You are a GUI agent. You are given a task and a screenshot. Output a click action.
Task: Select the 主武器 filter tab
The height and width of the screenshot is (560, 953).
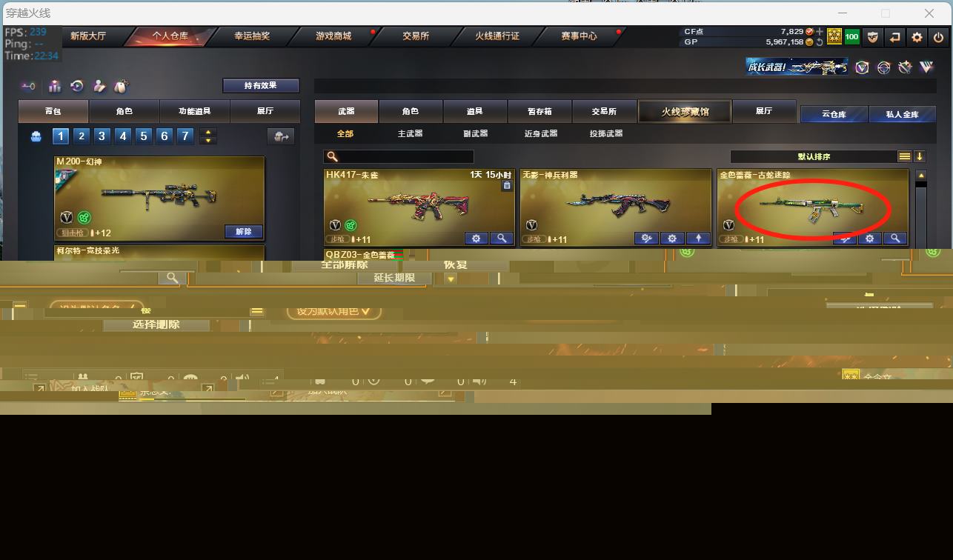click(410, 134)
